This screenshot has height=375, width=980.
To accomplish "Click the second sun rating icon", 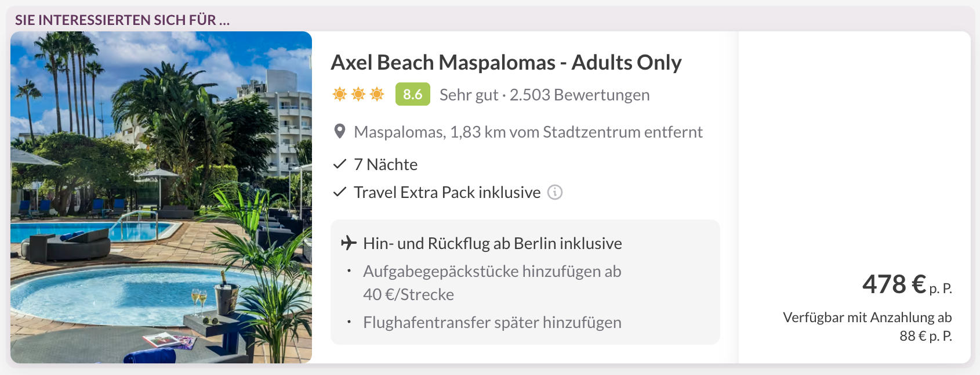I will tap(358, 94).
